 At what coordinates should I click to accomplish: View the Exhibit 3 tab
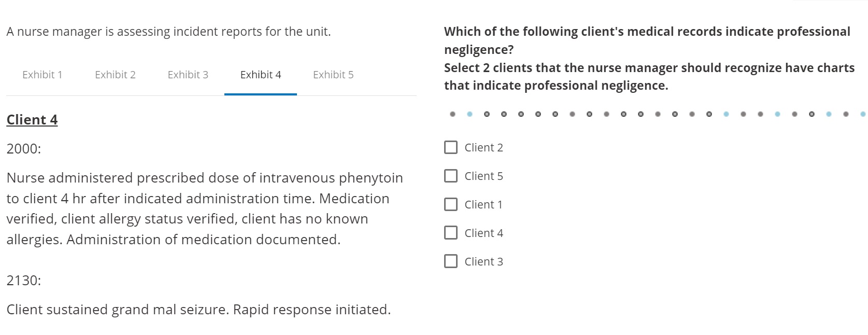coord(188,75)
